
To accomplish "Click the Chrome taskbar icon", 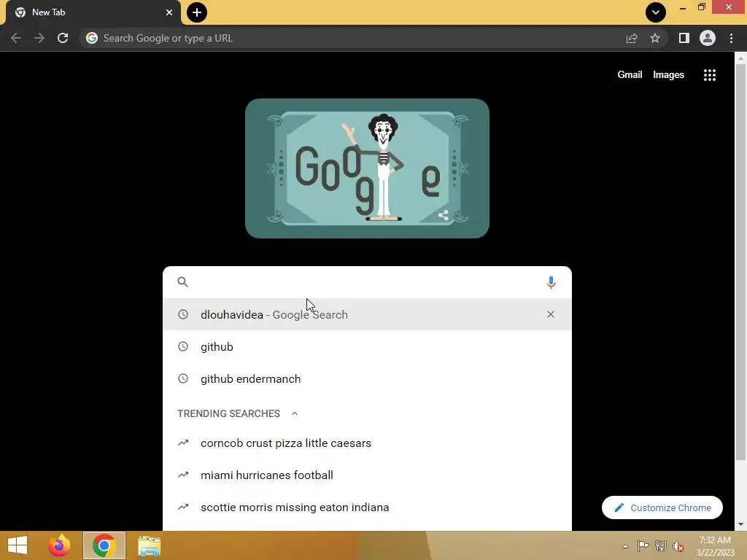I will pos(104,545).
